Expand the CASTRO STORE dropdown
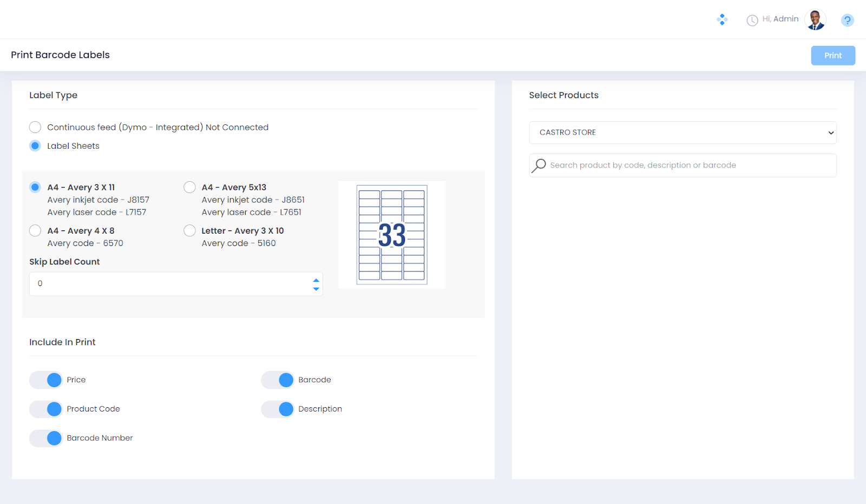The image size is (866, 504). click(683, 132)
